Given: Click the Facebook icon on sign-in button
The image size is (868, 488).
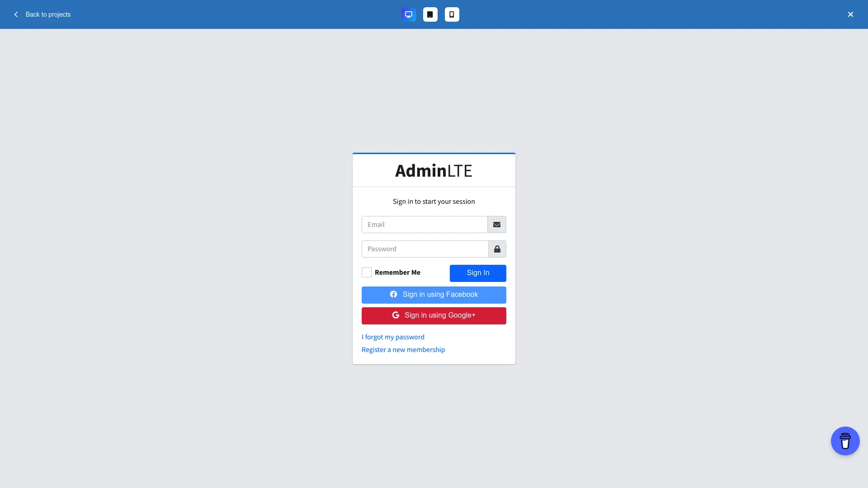Looking at the screenshot, I should coord(393,294).
